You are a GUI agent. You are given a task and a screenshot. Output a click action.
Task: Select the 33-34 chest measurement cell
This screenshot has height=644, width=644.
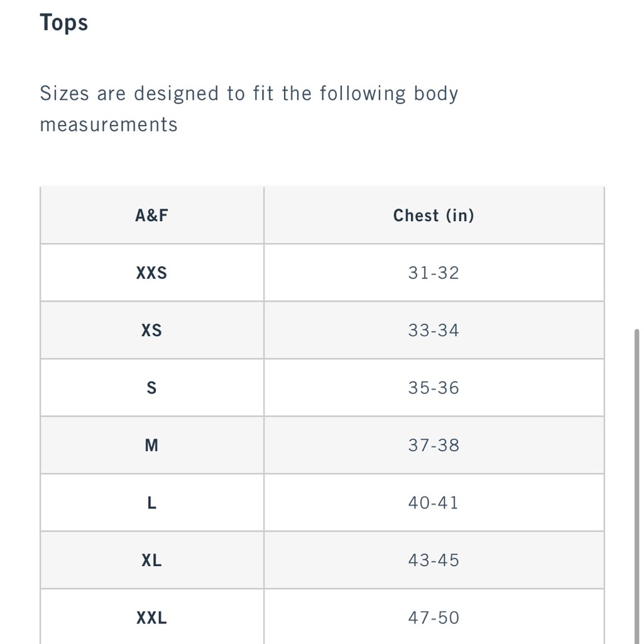pyautogui.click(x=433, y=330)
